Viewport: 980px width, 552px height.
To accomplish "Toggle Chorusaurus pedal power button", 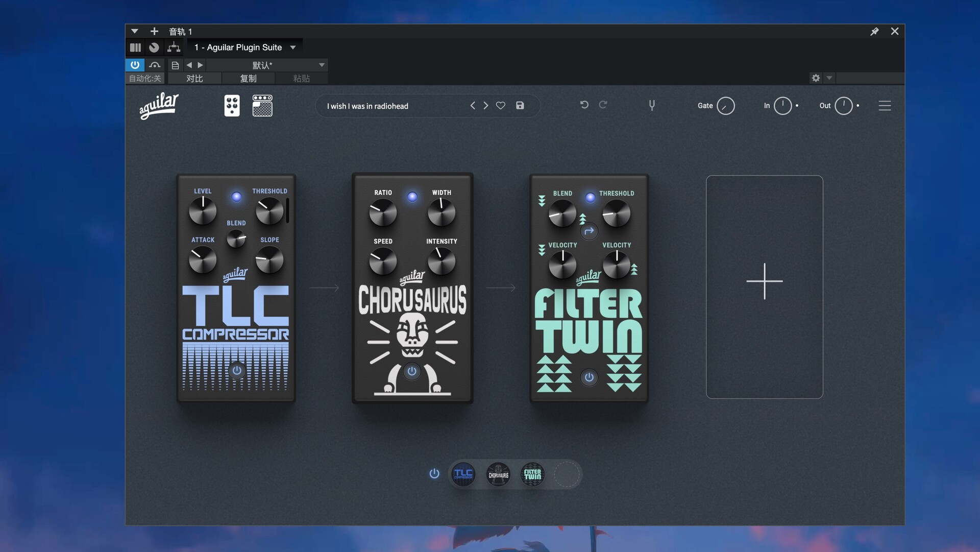I will (x=412, y=371).
